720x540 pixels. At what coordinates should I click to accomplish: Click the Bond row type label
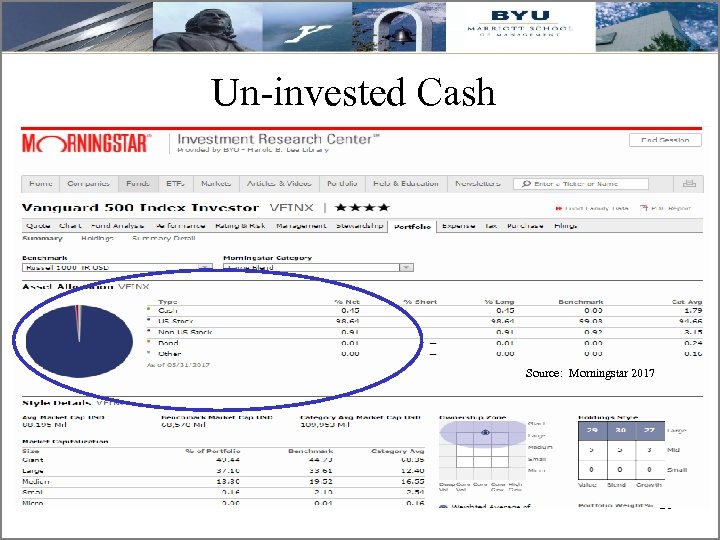[168, 343]
